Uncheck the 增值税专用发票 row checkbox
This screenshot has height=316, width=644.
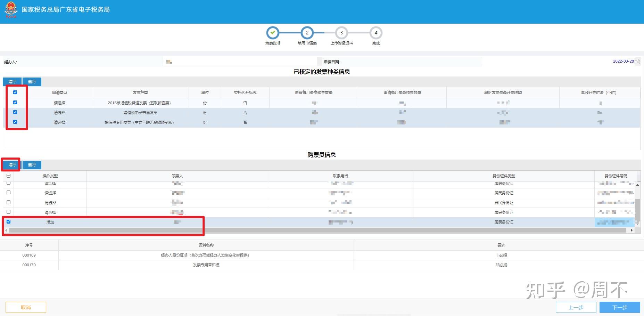15,122
